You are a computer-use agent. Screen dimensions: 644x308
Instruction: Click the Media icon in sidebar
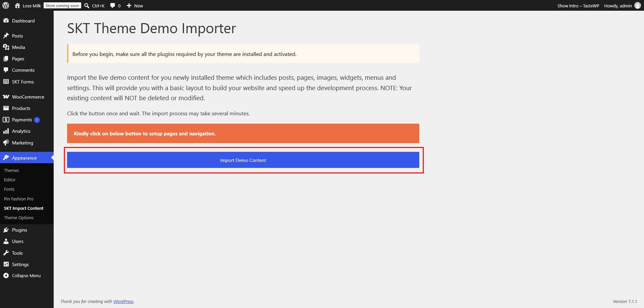pyautogui.click(x=6, y=47)
